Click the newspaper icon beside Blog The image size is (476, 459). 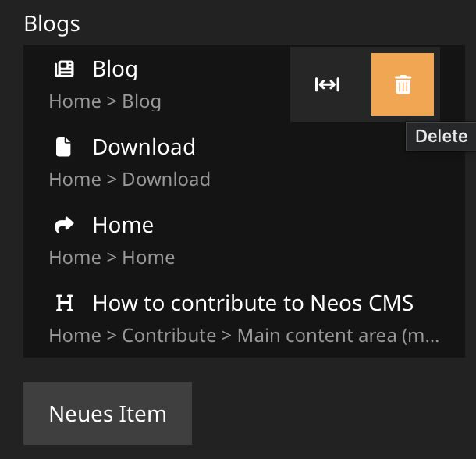64,69
